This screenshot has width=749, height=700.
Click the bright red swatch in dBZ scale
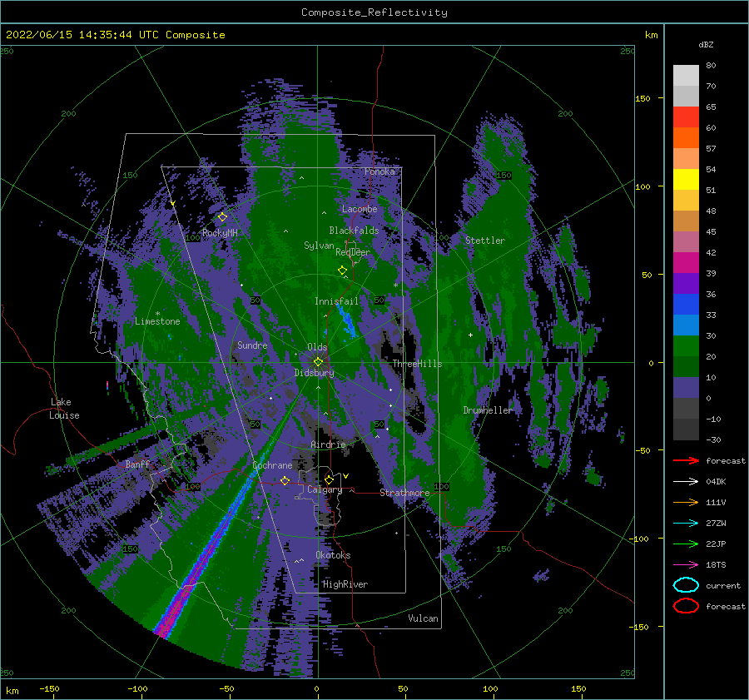pyautogui.click(x=686, y=117)
